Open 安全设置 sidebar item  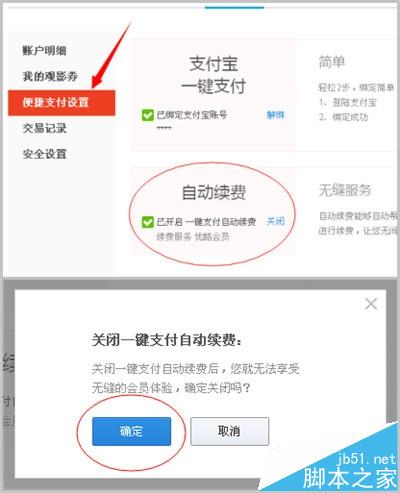coord(44,154)
